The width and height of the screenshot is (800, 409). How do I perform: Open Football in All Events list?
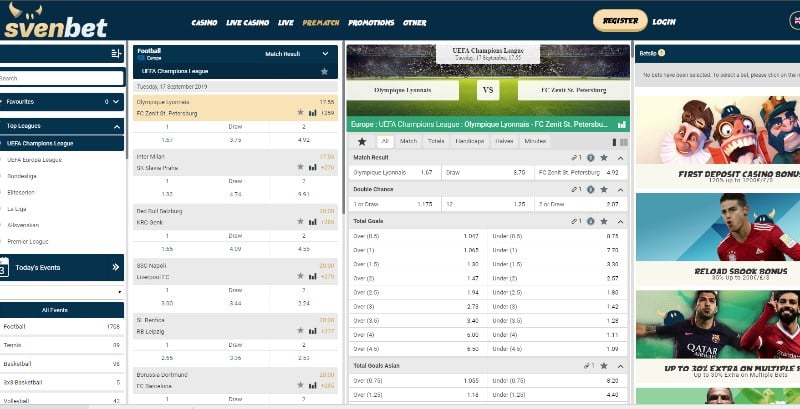62,326
